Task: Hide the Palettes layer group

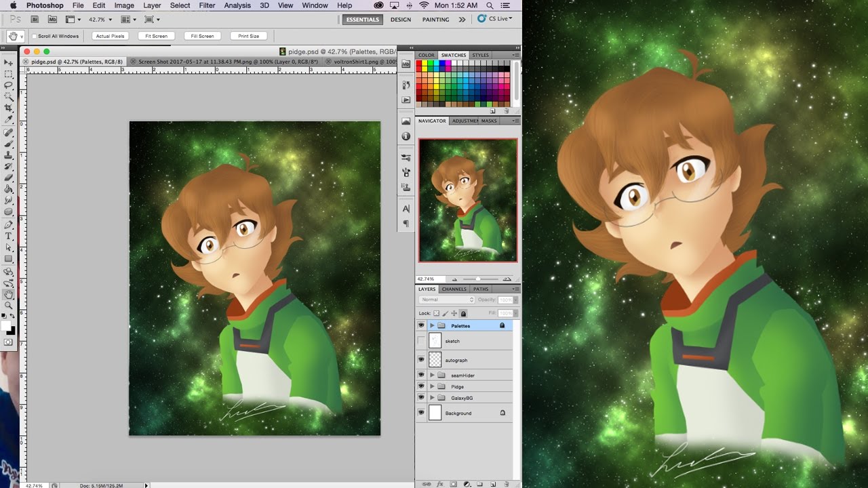Action: [x=421, y=325]
